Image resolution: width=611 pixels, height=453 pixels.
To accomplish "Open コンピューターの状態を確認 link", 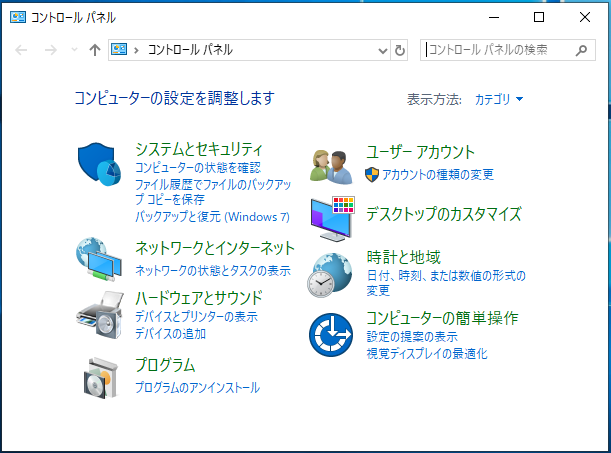I will [x=198, y=168].
